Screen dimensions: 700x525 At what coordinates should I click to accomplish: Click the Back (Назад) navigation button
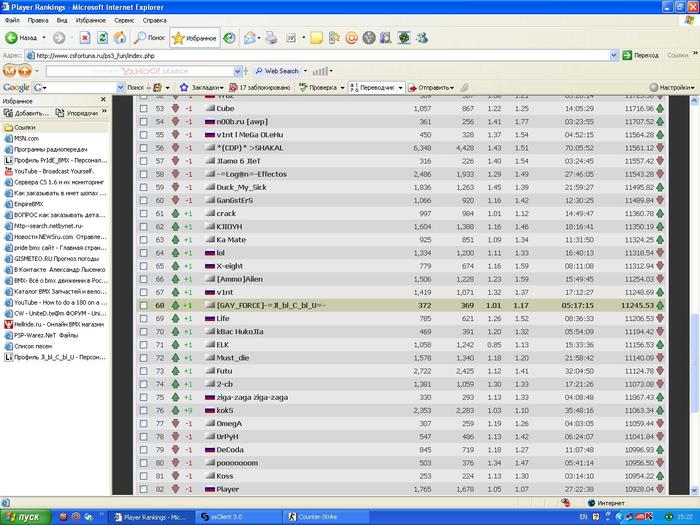[21, 38]
